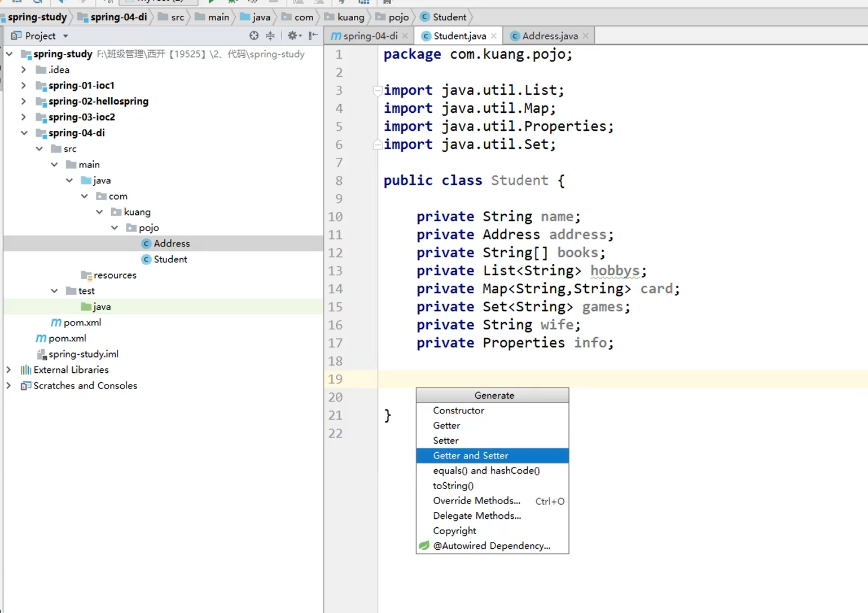Select Getter and Setter option
This screenshot has height=613, width=868.
click(x=492, y=456)
